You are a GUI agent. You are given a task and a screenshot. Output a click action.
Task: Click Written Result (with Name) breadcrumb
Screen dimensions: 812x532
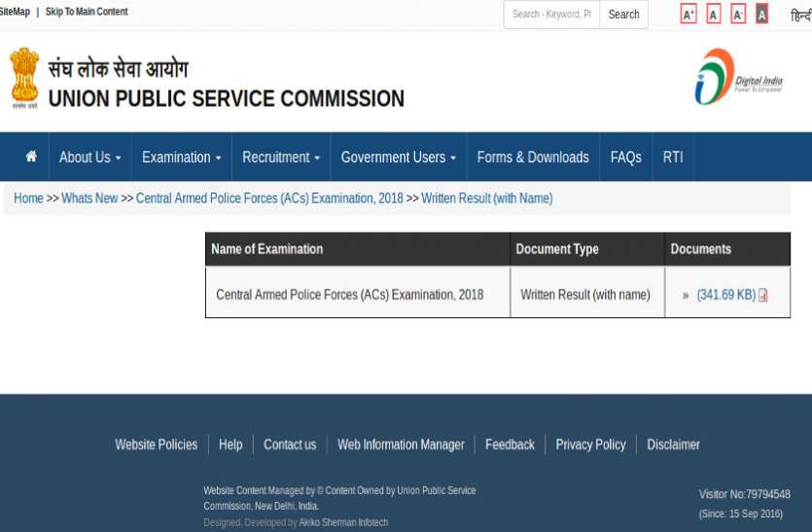[x=487, y=197]
